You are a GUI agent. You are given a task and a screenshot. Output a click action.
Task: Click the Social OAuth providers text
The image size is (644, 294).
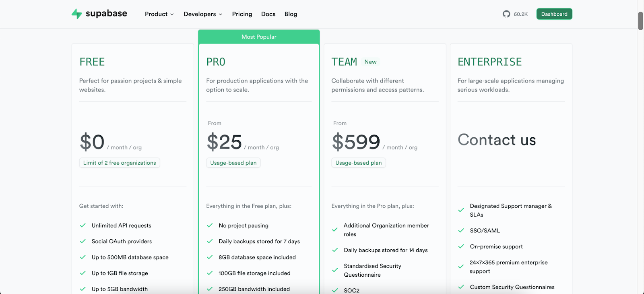(122, 241)
